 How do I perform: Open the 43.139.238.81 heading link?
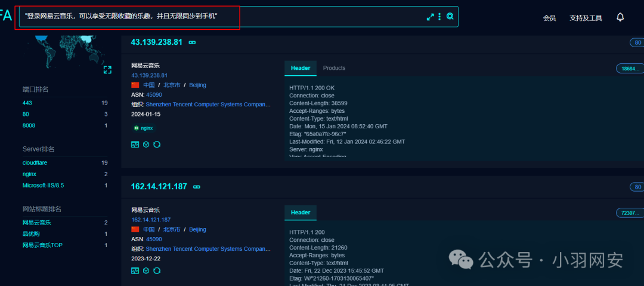[156, 42]
